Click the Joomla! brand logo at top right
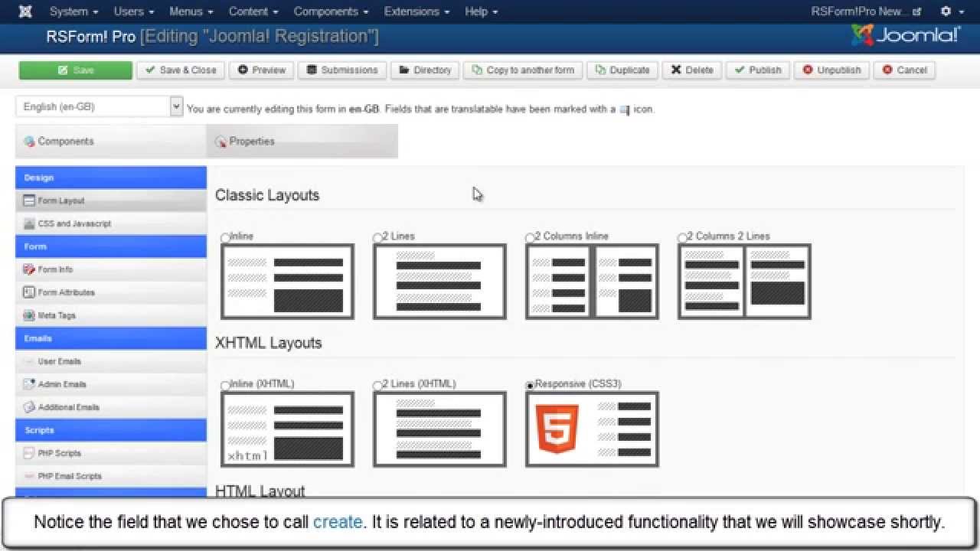This screenshot has width=980, height=551. [906, 35]
